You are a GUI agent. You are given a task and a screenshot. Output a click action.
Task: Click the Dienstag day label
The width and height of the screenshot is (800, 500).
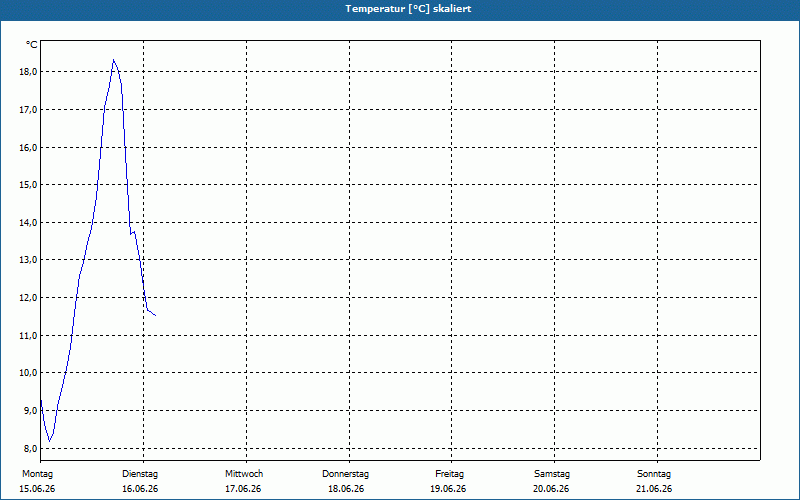tap(140, 474)
